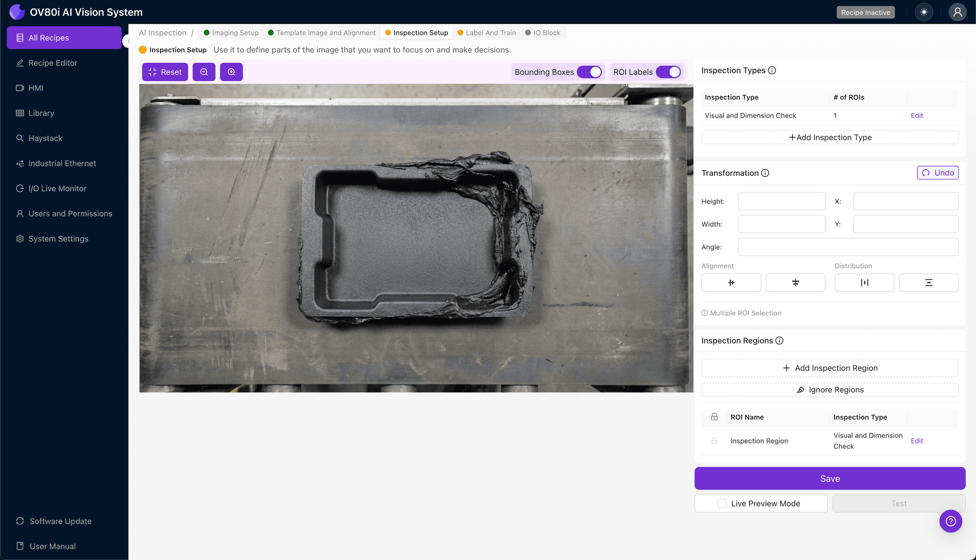Click the horizontal alignment icon under Alignment
This screenshot has width=976, height=560.
[731, 282]
